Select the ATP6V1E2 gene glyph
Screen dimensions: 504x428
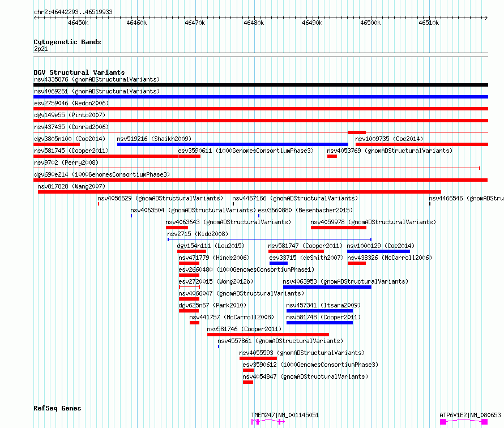click(x=464, y=421)
